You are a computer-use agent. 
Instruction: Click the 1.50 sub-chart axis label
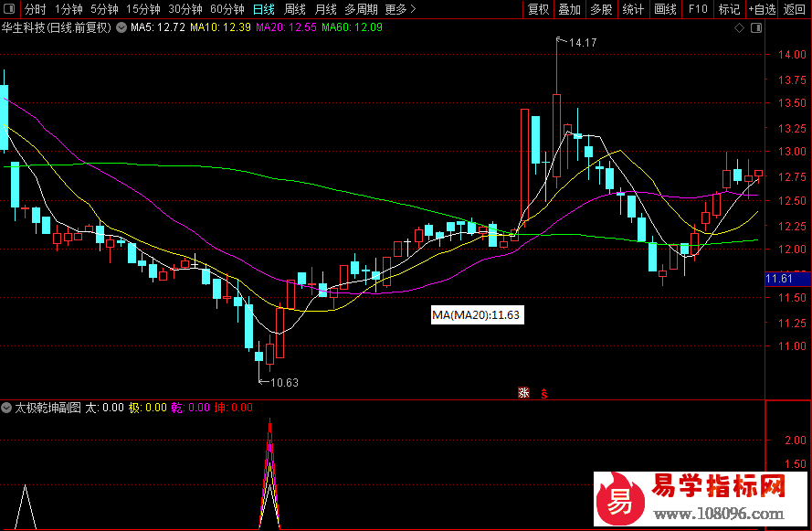tap(796, 464)
